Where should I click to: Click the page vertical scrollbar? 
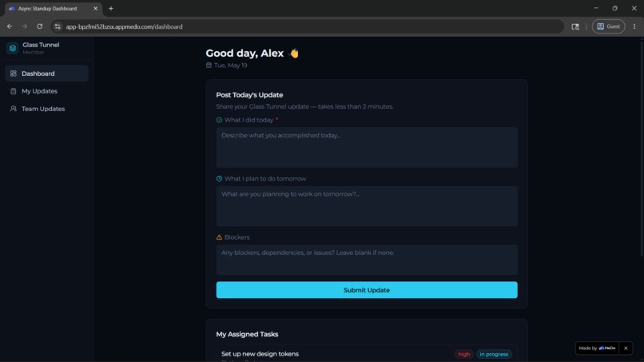[x=642, y=148]
